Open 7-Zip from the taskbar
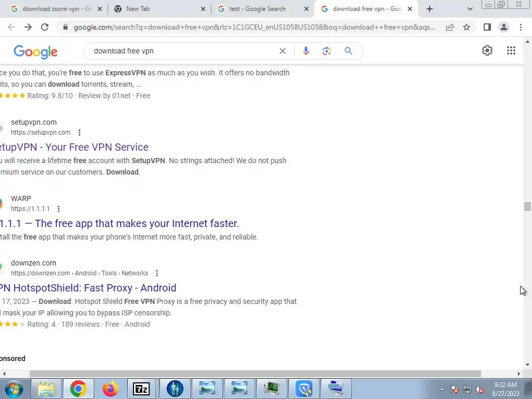 (x=142, y=389)
